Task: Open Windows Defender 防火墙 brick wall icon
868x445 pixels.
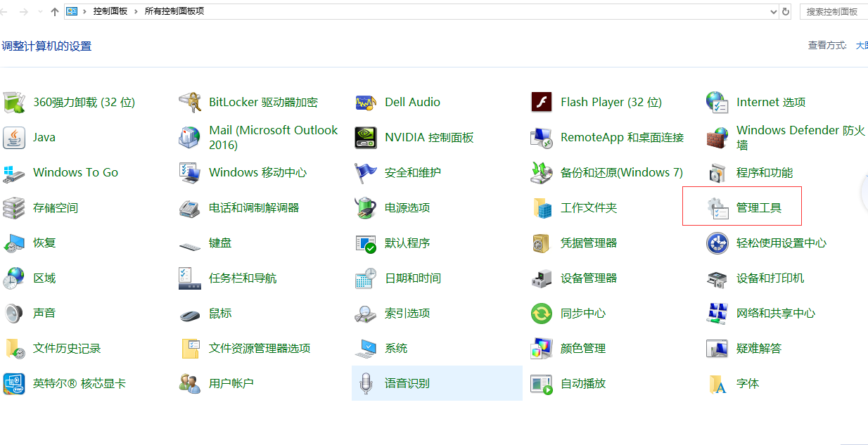Action: point(717,137)
